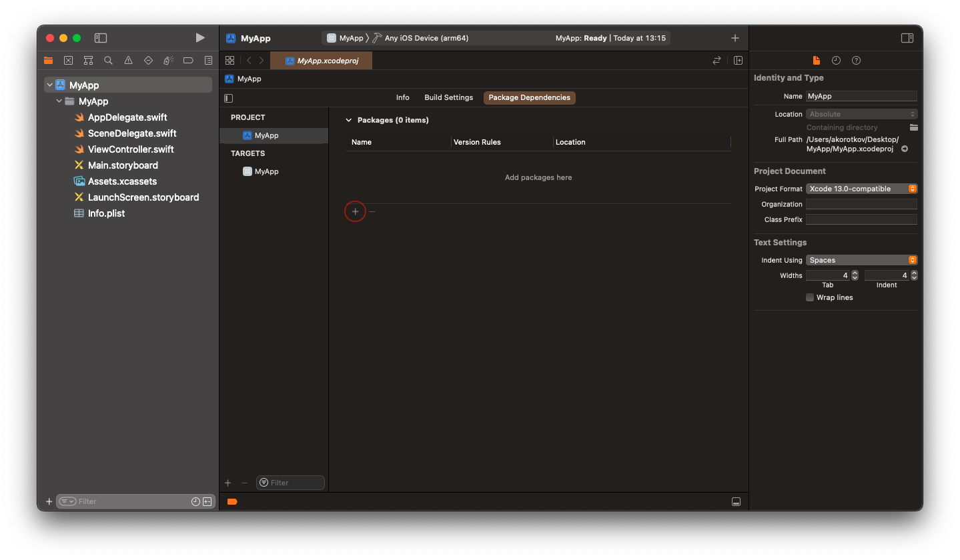Image resolution: width=960 pixels, height=560 pixels.
Task: Select the MyApp.xcodeproj editor tab
Action: 322,61
